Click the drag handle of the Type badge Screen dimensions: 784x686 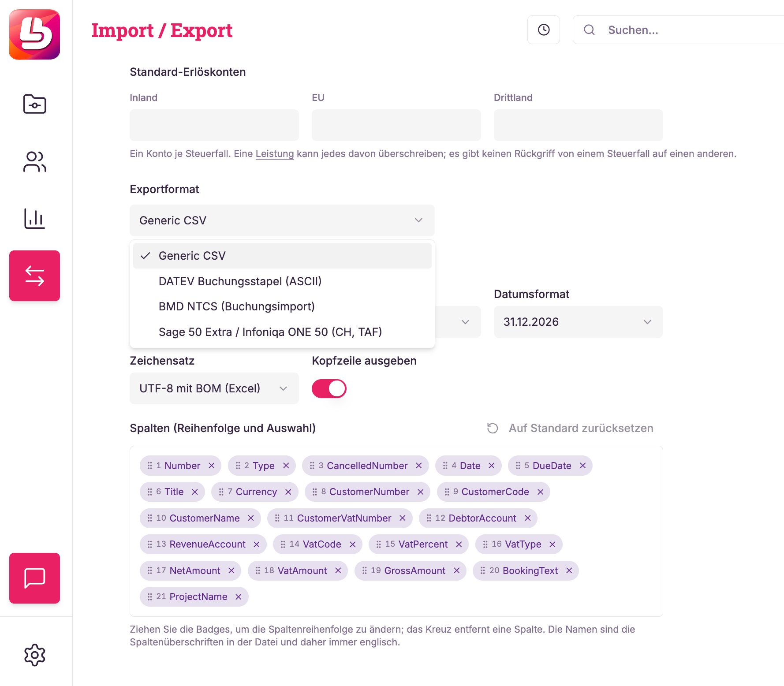coord(238,466)
